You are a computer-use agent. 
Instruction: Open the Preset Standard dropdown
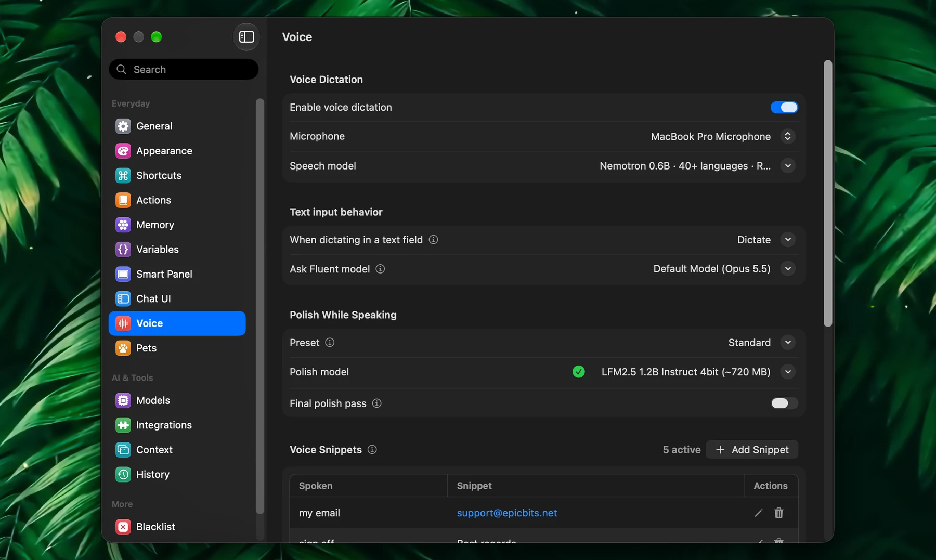[x=788, y=343]
